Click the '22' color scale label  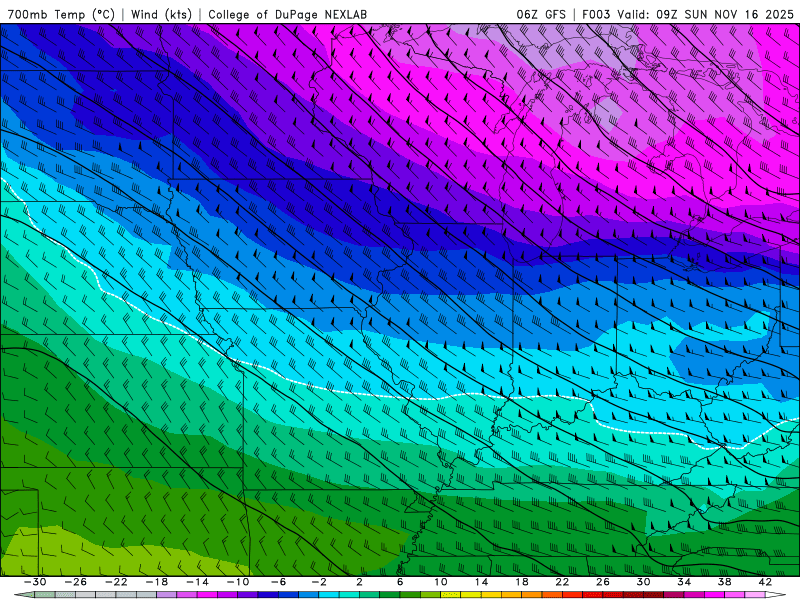tap(562, 582)
